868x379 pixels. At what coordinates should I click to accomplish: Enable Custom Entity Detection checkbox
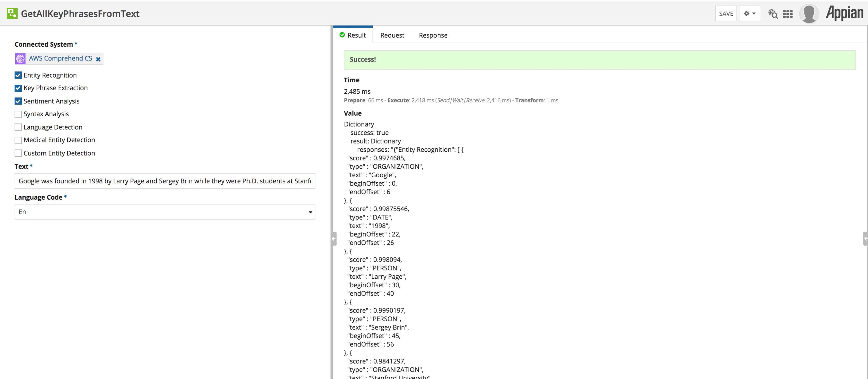18,153
